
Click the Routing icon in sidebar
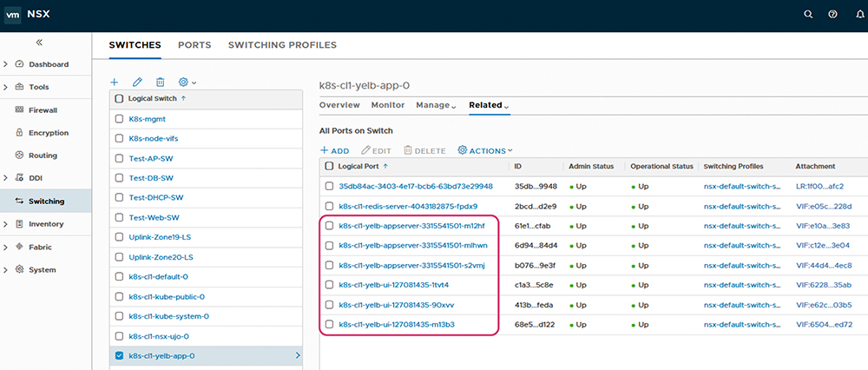[19, 155]
